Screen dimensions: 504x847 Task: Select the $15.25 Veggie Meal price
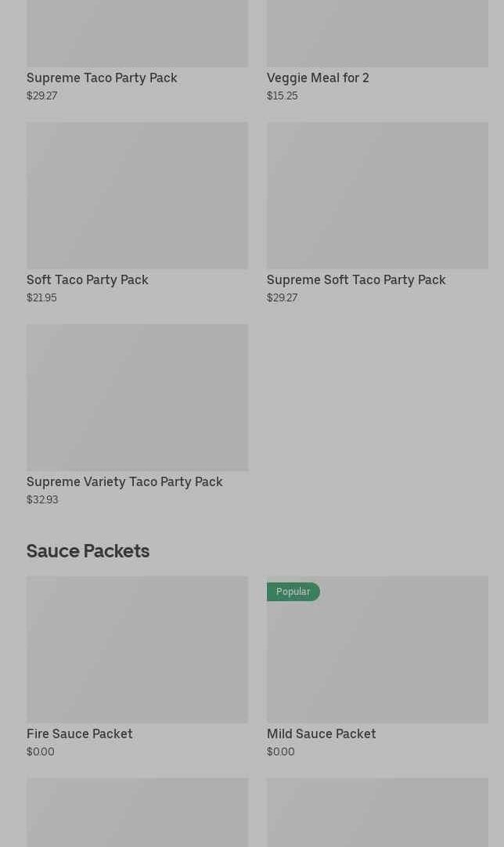tap(282, 96)
